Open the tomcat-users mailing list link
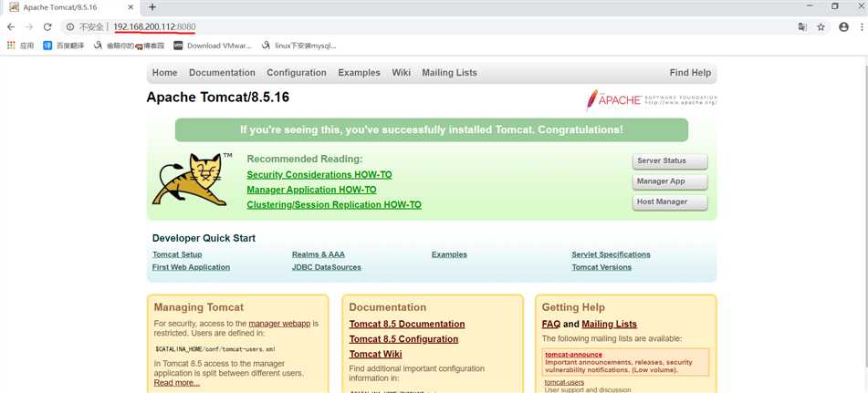 (564, 382)
